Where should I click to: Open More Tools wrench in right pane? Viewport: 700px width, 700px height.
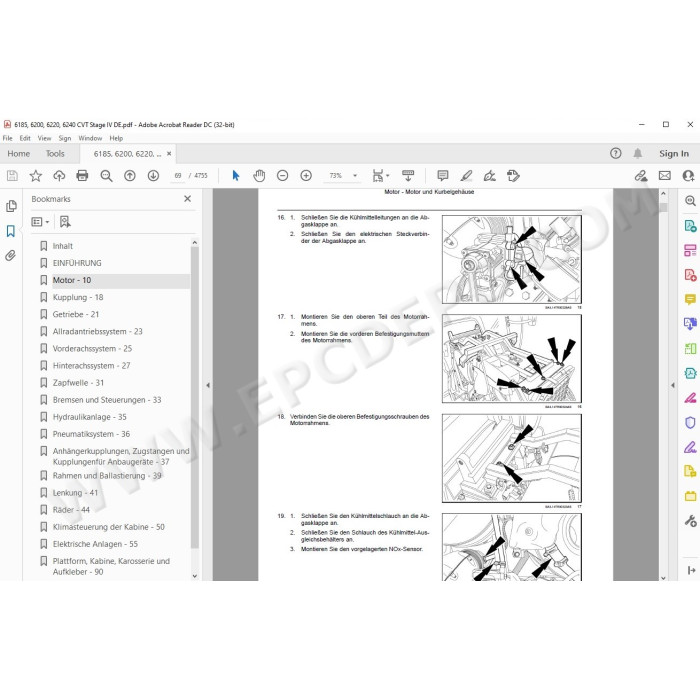[690, 521]
